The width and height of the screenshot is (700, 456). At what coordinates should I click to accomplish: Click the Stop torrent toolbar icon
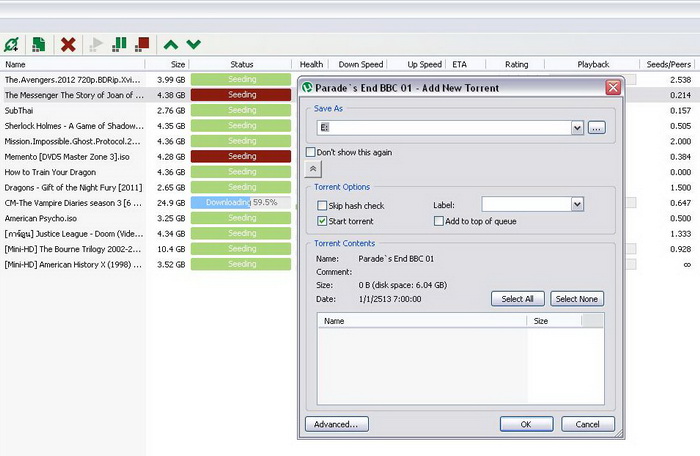pos(142,44)
